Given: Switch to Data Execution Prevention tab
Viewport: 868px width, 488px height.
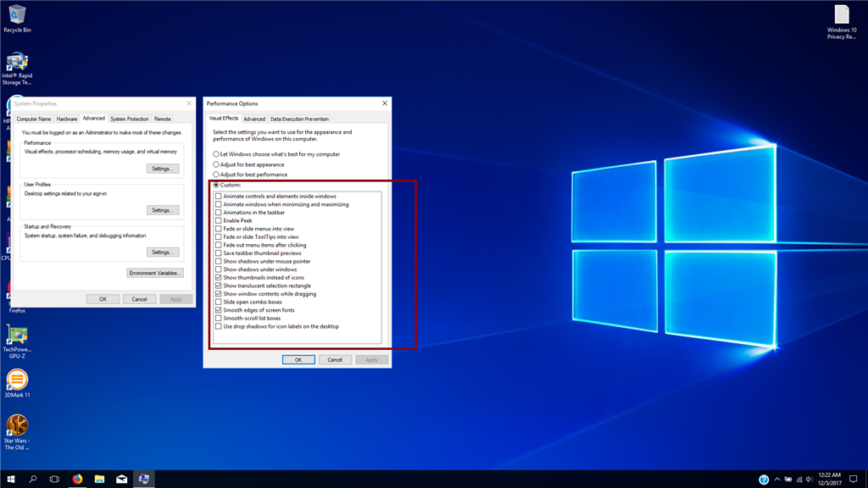Looking at the screenshot, I should 299,119.
